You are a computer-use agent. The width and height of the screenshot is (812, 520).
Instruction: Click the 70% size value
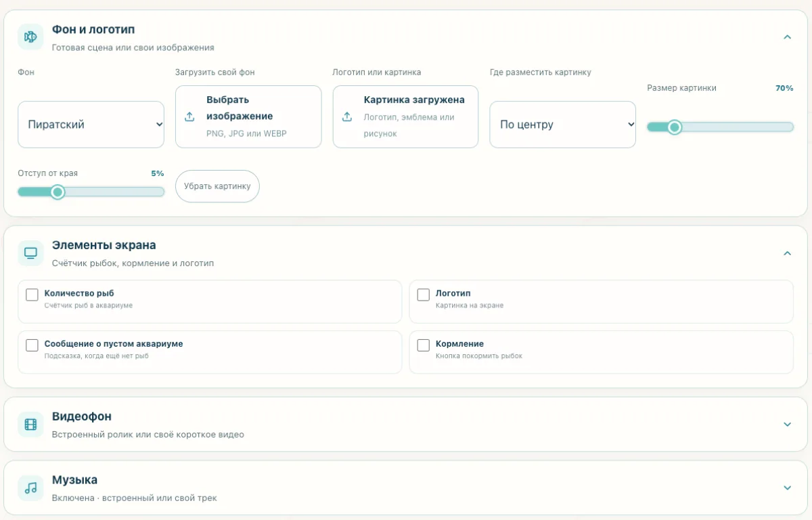tap(784, 88)
